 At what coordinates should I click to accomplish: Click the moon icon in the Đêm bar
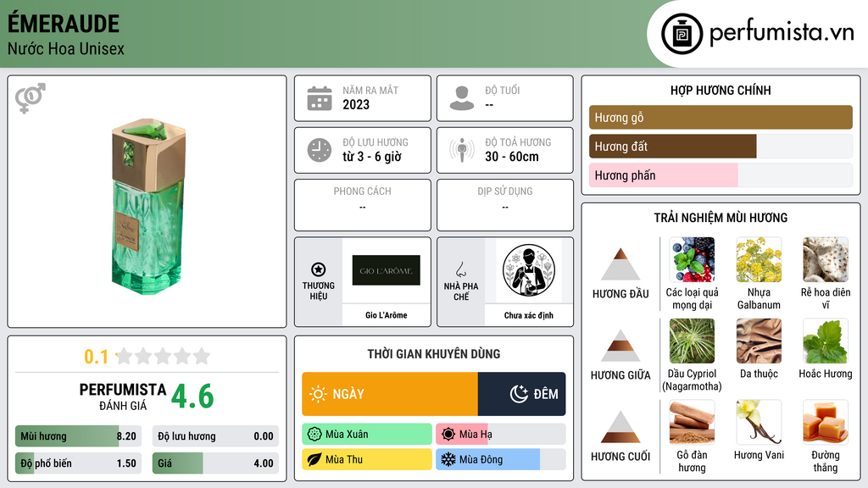click(519, 394)
